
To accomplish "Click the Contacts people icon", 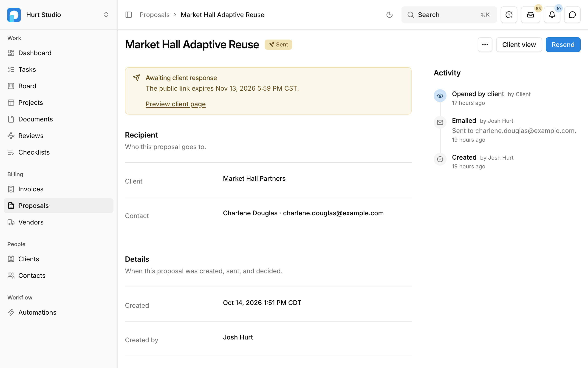I will point(11,276).
